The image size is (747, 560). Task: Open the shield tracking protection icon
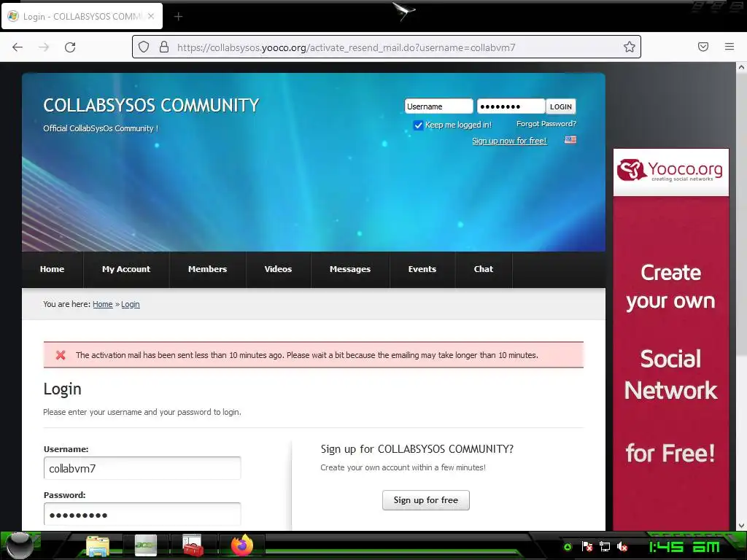click(144, 47)
